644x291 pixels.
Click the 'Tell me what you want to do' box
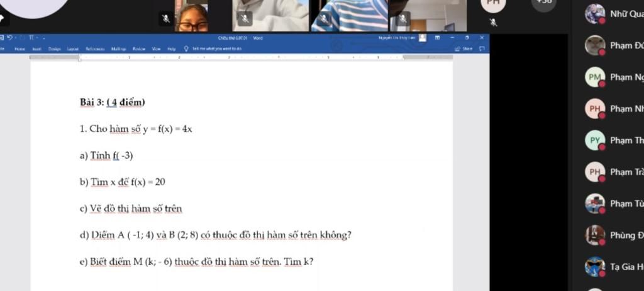click(216, 48)
